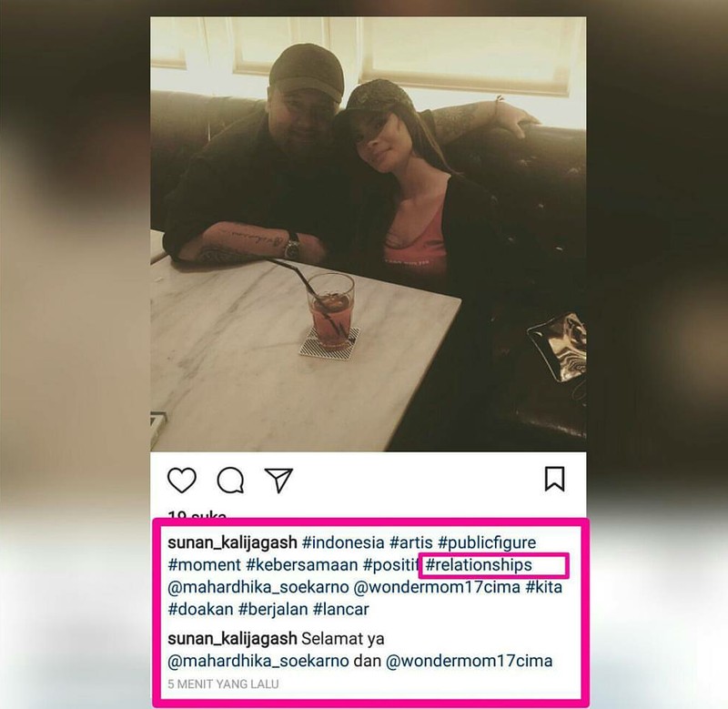Open the #berjalan hashtag
Viewport: 728px width, 709px height.
click(273, 609)
